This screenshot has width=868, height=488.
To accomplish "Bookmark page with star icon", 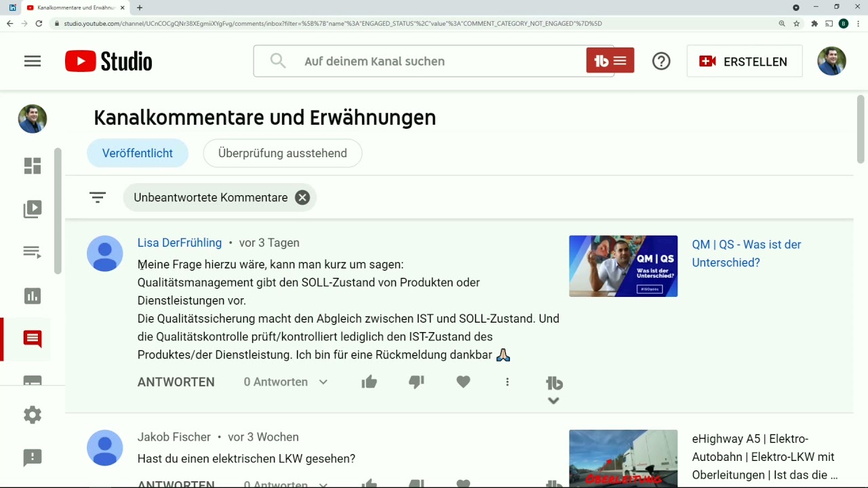I will 797,23.
